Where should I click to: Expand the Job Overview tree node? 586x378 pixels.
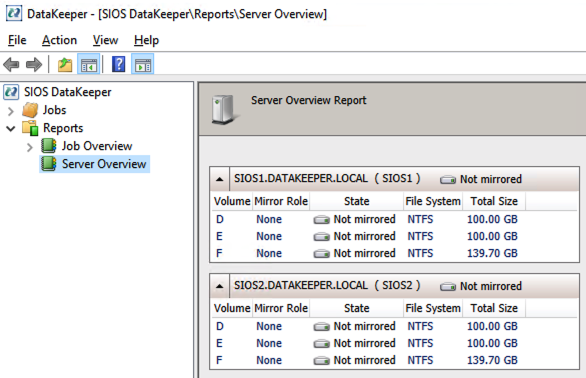click(x=30, y=147)
